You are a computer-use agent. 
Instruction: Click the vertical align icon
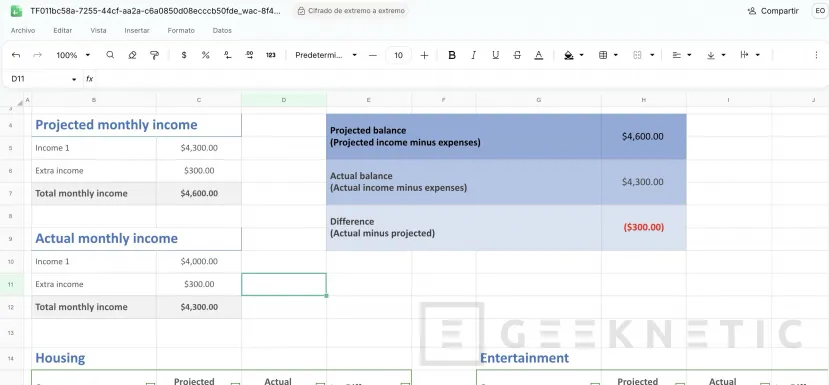tap(711, 55)
